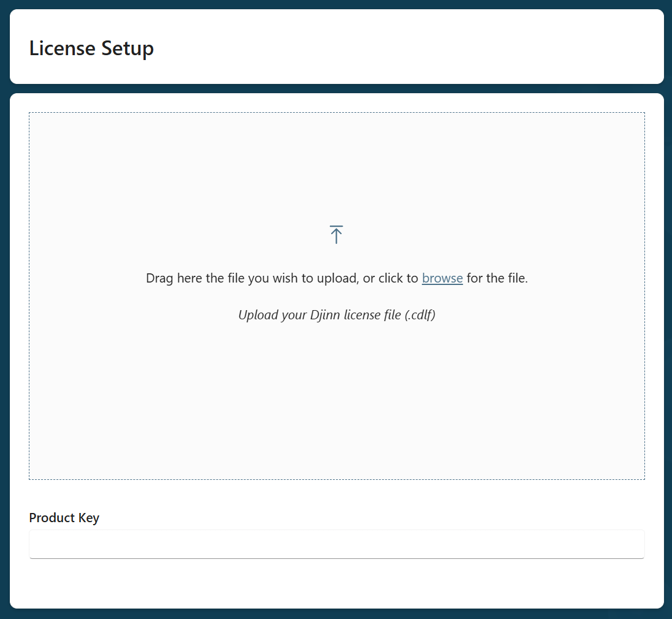Click empty right side of License Setup header card

[491, 47]
